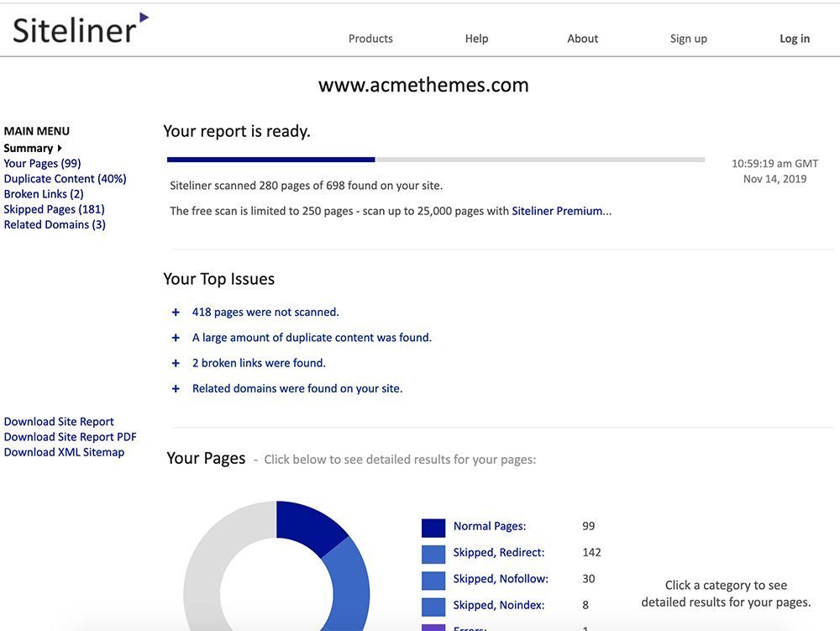The image size is (840, 631).
Task: Open Skipped, Noindex category
Action: coord(499,605)
